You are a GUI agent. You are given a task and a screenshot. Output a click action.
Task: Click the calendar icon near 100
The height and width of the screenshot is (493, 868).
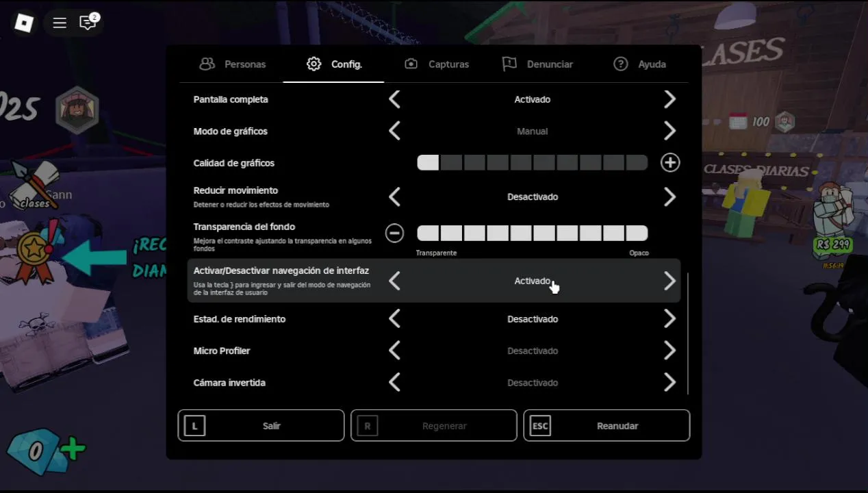coord(738,122)
